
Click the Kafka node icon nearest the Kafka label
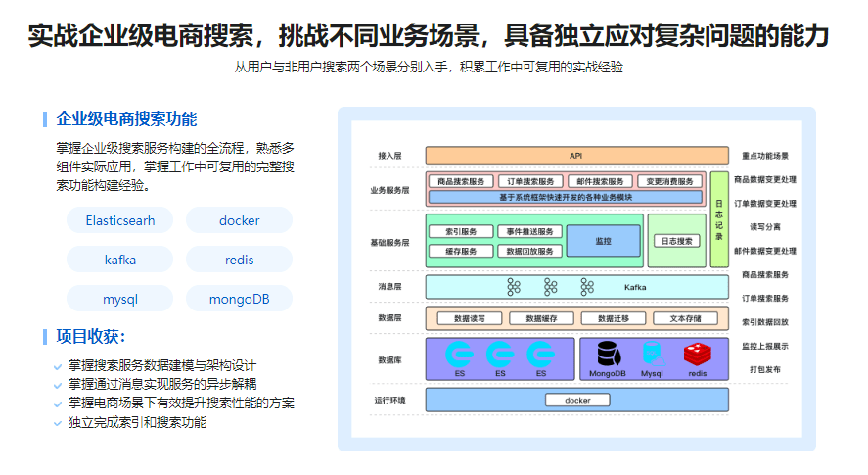(587, 287)
